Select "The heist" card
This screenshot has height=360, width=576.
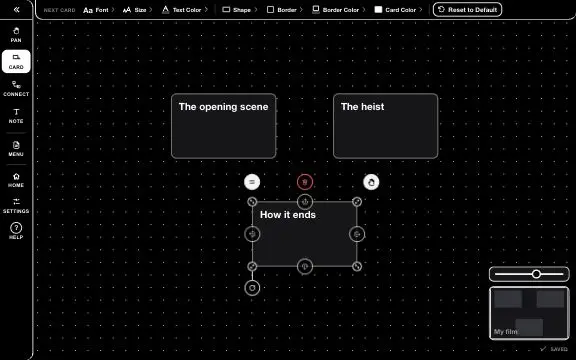[385, 126]
